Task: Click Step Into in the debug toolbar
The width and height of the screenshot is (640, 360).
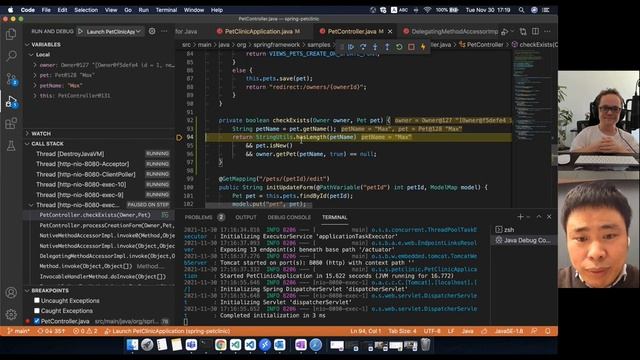Action: tap(375, 47)
